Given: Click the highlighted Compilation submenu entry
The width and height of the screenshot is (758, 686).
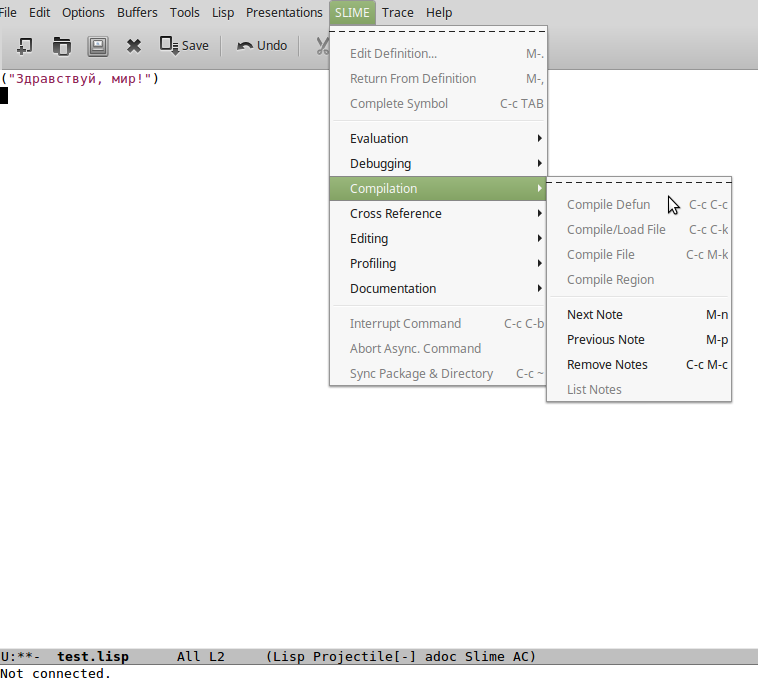Looking at the screenshot, I should pos(438,189).
